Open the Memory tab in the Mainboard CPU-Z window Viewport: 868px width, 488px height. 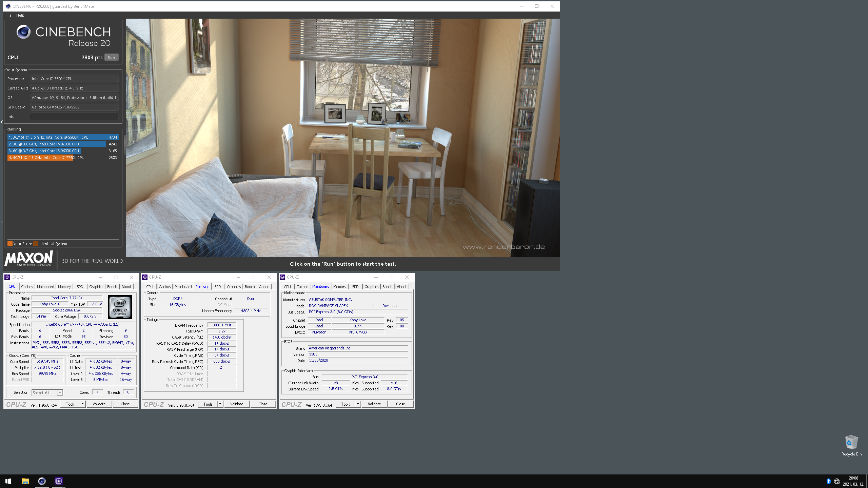pyautogui.click(x=340, y=287)
